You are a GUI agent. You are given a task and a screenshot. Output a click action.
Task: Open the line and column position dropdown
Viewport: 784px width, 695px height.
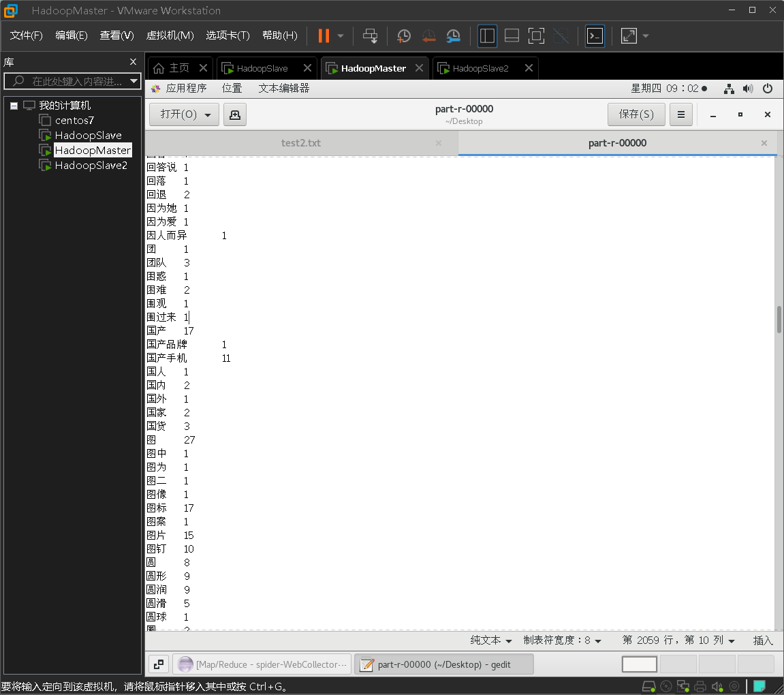pyautogui.click(x=678, y=640)
